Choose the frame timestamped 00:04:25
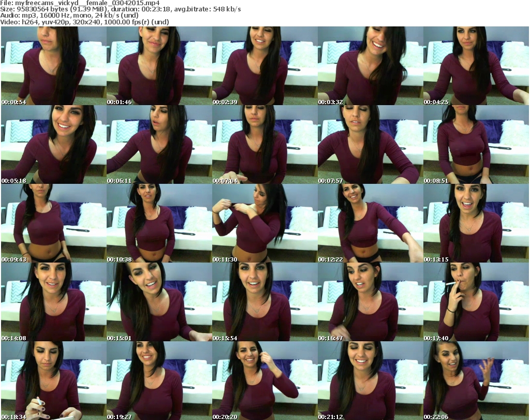 476,66
